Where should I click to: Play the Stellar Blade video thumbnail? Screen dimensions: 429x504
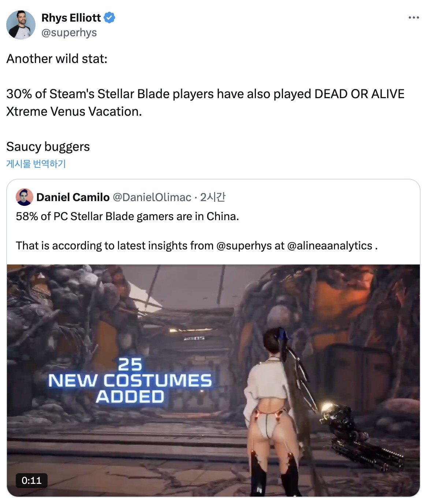(213, 381)
